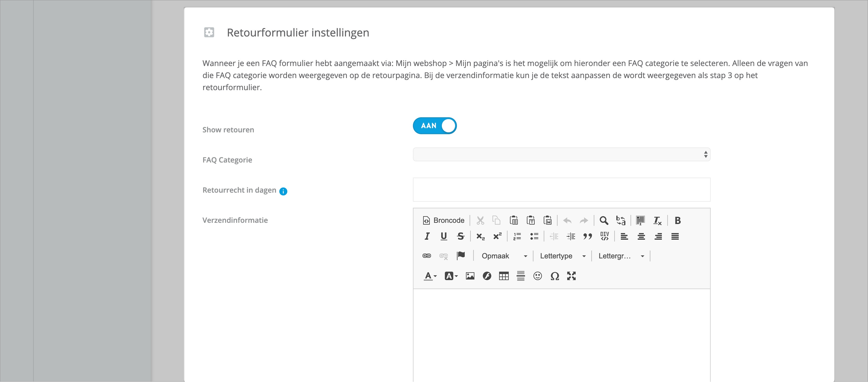Toggle Underline formatting
The width and height of the screenshot is (868, 382).
444,236
